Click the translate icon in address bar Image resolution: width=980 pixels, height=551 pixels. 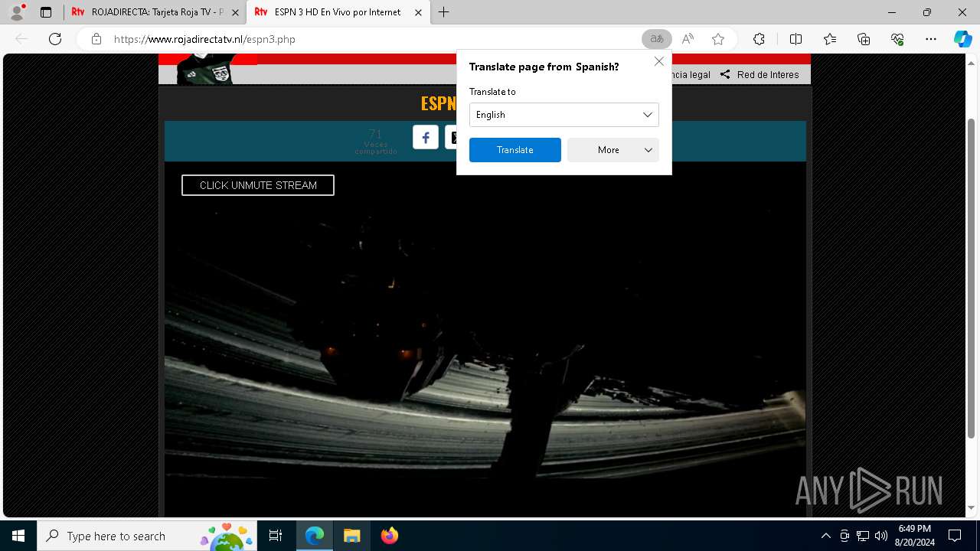coord(657,39)
